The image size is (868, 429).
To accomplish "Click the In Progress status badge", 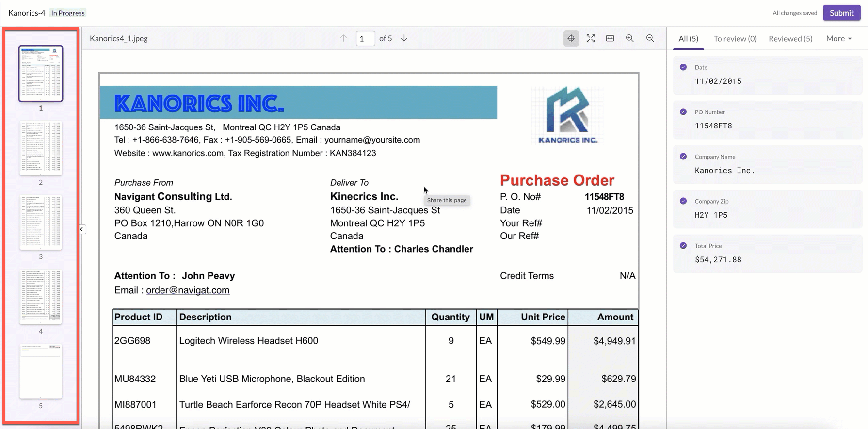I will click(68, 13).
